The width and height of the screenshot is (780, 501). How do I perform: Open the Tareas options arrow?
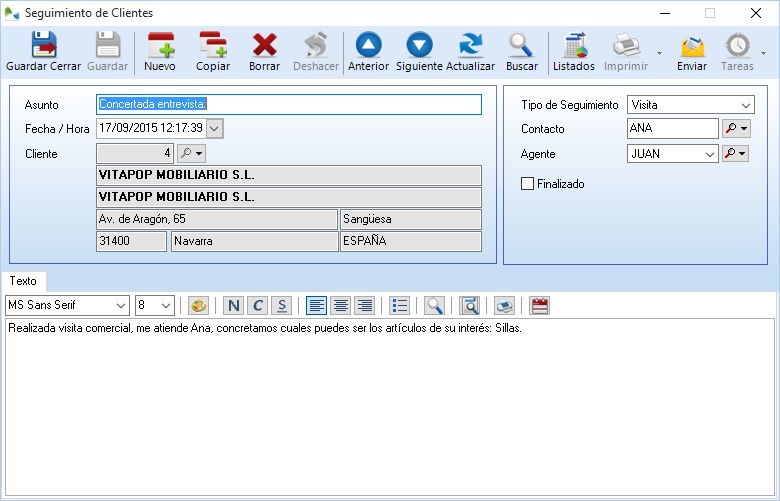763,53
